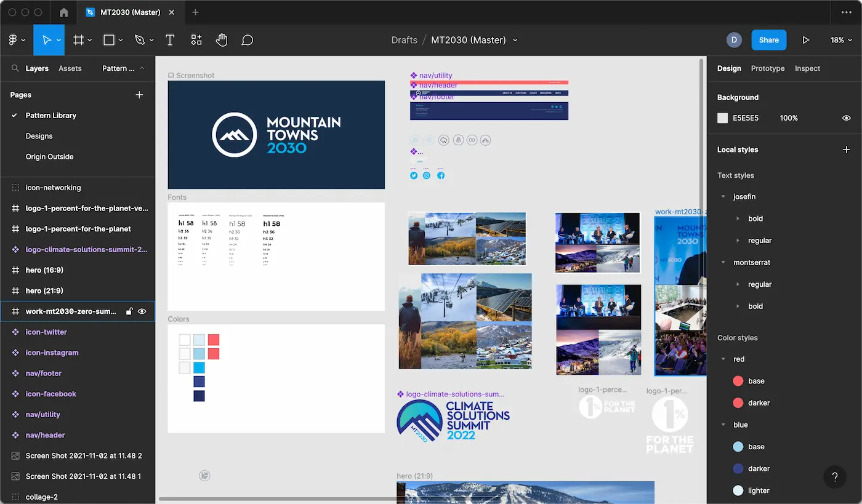Viewport: 862px width, 504px height.
Task: Add a new page
Action: 139,95
